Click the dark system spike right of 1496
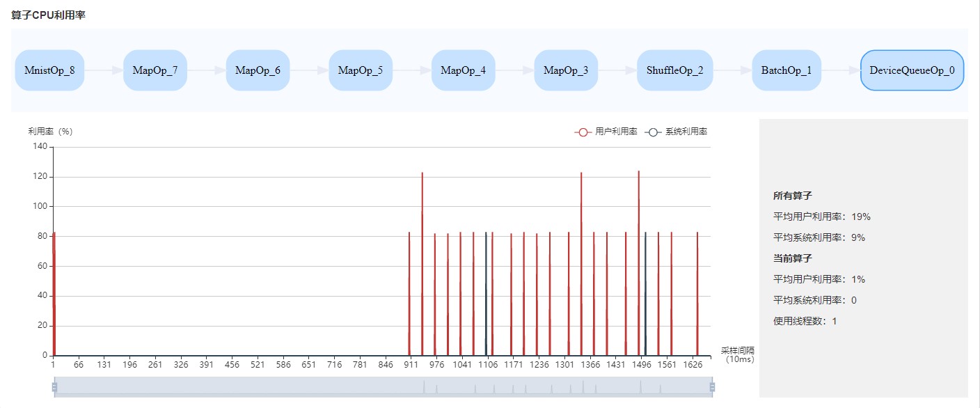Viewport: 980px width, 408px height. click(645, 292)
